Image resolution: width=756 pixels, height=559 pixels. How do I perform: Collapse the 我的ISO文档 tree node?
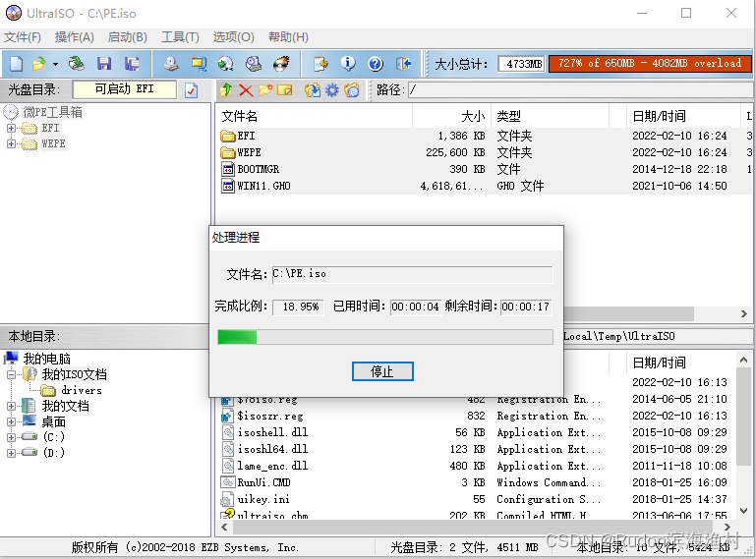[x=11, y=374]
